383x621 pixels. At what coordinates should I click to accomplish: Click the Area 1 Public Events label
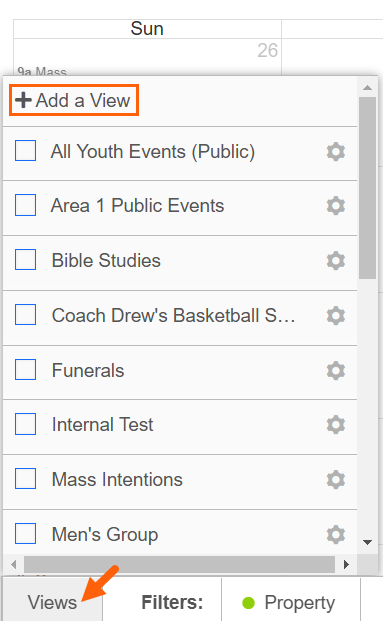(137, 206)
